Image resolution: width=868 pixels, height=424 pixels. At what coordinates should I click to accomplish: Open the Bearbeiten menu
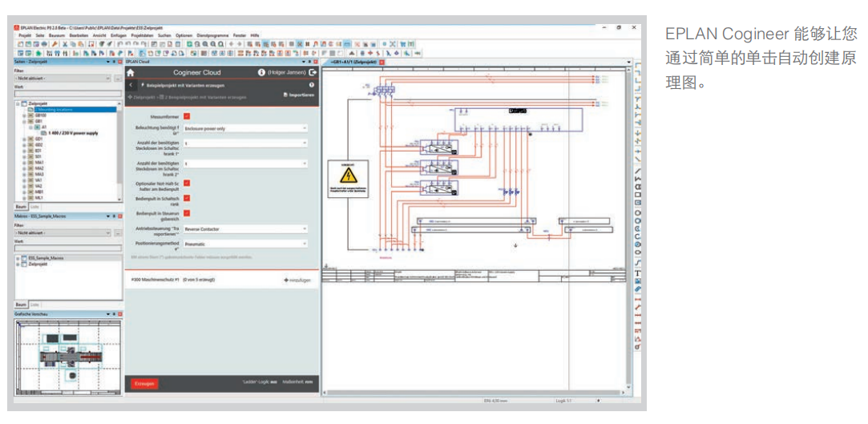(x=79, y=35)
